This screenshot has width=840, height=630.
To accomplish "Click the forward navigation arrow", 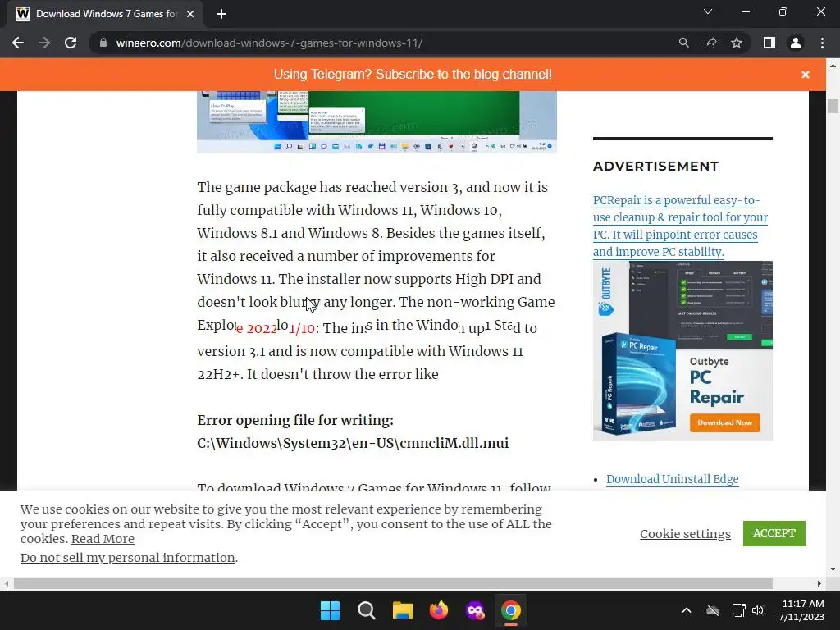I will click(44, 43).
